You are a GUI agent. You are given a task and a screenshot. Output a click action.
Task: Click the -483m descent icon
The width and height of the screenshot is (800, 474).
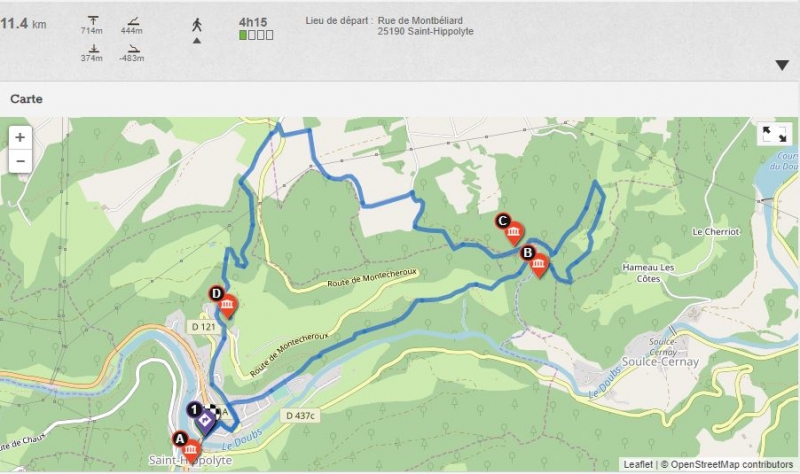tap(133, 48)
